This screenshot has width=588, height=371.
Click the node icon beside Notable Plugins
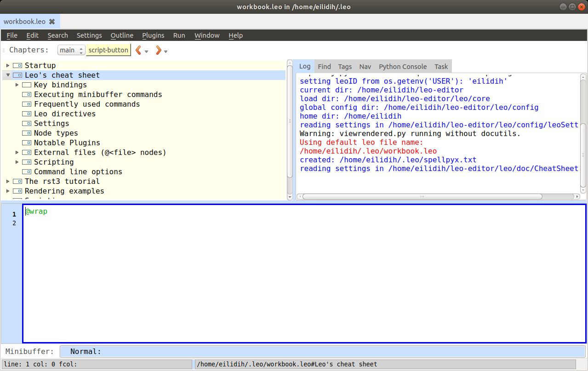[x=27, y=143]
